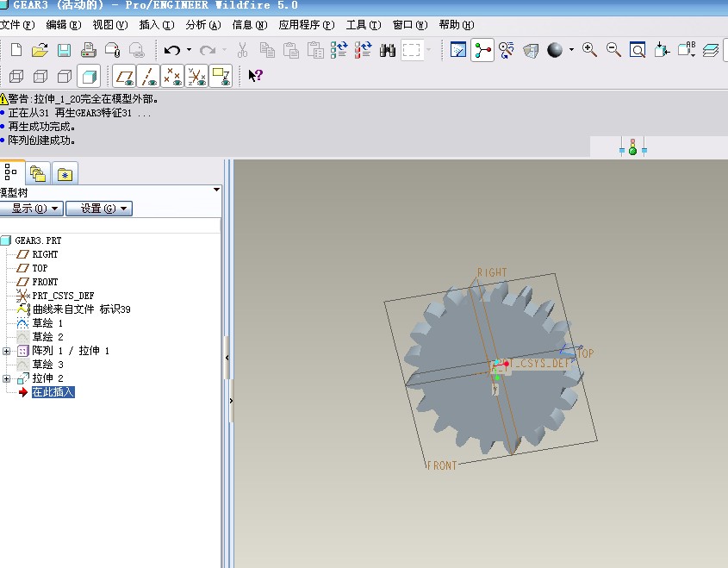This screenshot has height=568, width=728.
Task: Select the RIGHT datum plane in tree
Action: [45, 254]
